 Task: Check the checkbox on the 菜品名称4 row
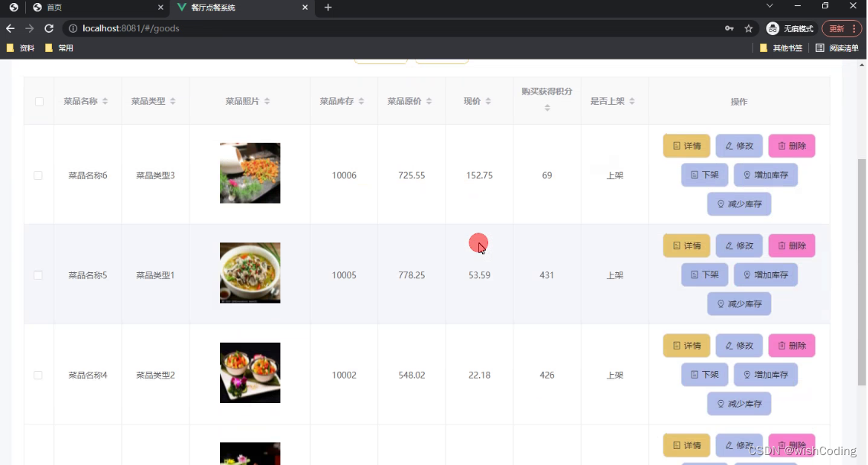pos(38,375)
